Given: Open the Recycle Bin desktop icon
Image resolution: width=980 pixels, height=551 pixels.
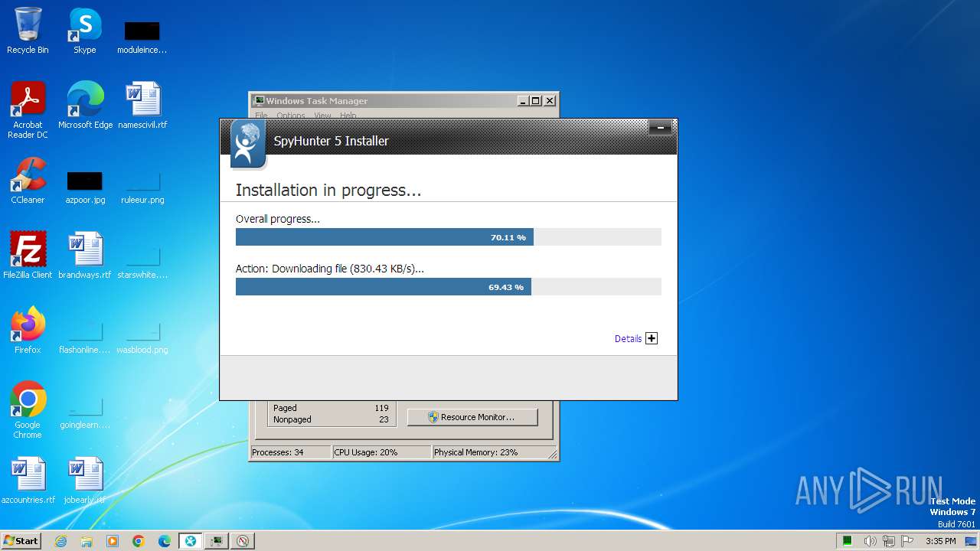Looking at the screenshot, I should point(28,31).
